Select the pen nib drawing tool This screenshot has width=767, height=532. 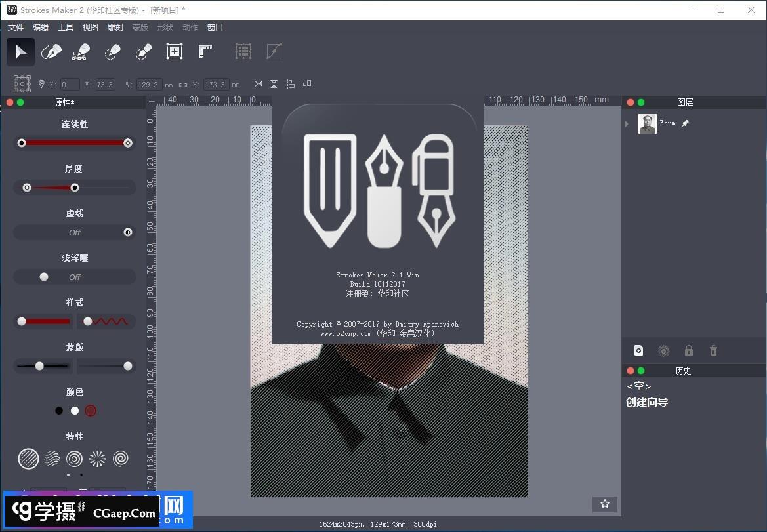point(51,52)
